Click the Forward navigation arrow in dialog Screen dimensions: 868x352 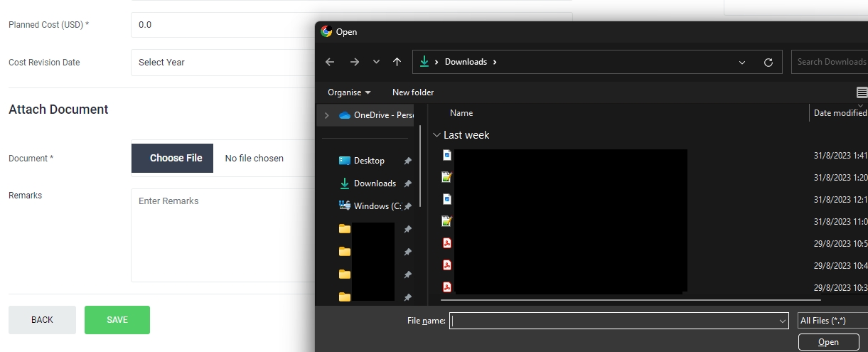click(354, 62)
